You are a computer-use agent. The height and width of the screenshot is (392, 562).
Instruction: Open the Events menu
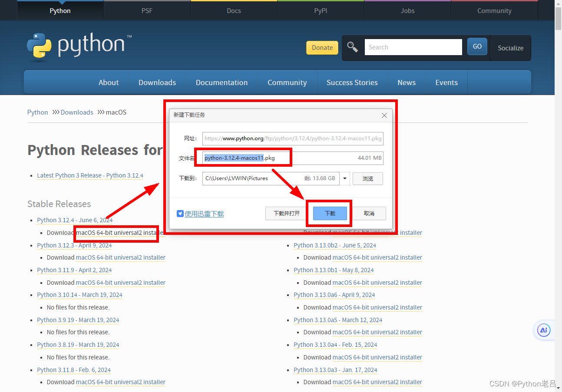pyautogui.click(x=446, y=82)
